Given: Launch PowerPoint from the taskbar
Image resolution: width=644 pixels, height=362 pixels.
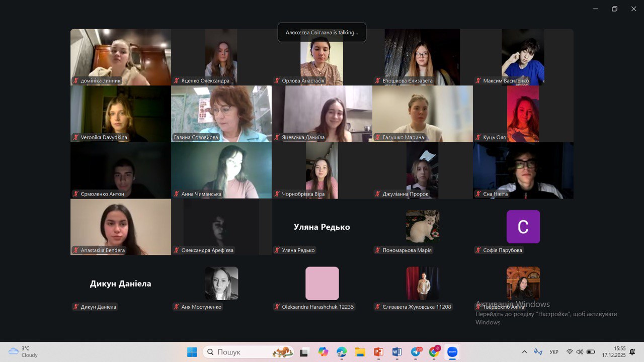Looking at the screenshot, I should (x=378, y=352).
